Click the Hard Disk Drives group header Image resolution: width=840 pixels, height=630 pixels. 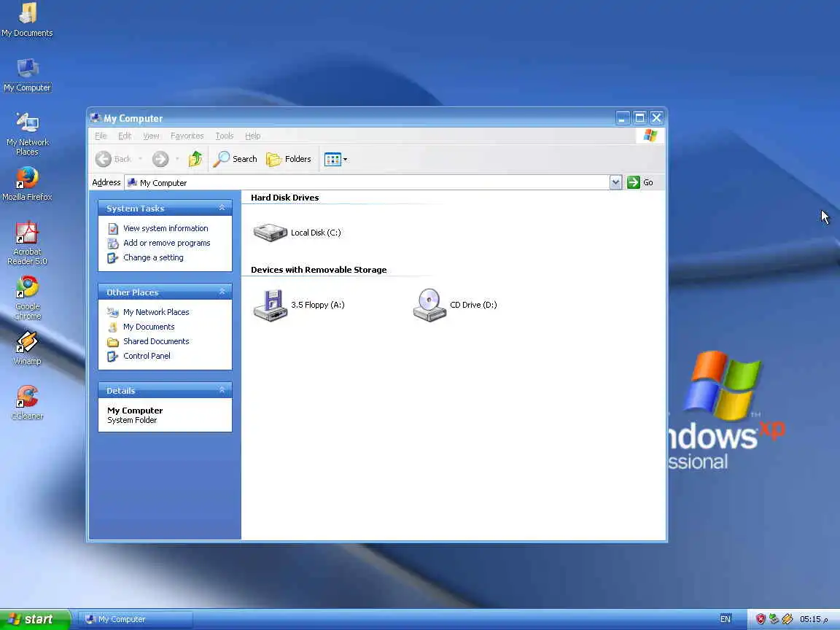coord(285,198)
